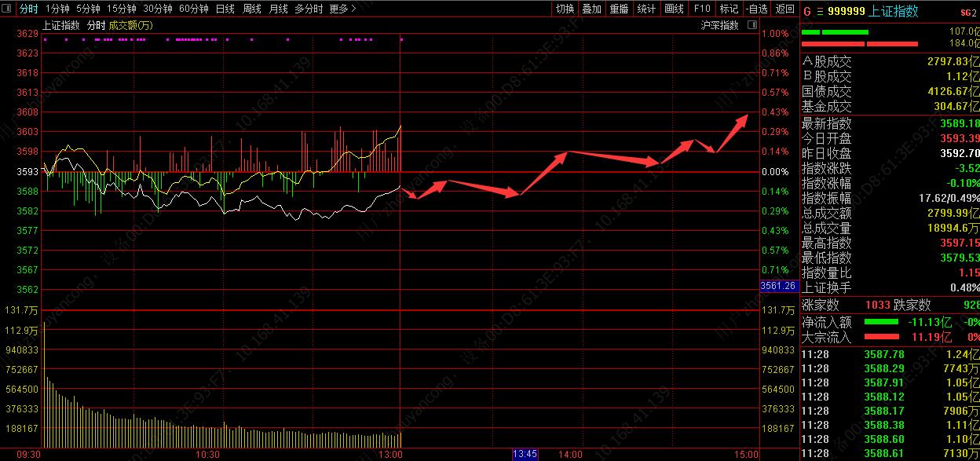This screenshot has height=461, width=980.
Task: Click the 总成交额 value 2799.99亿
Action: [953, 213]
